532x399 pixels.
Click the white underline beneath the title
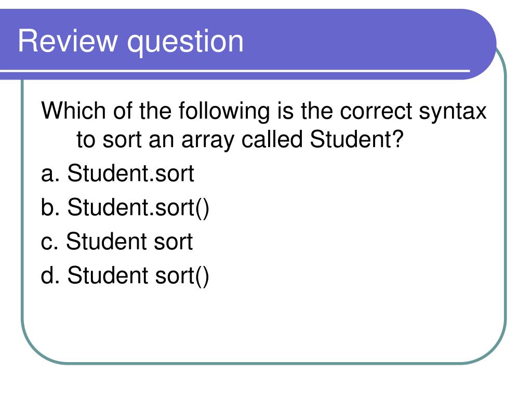[235, 71]
